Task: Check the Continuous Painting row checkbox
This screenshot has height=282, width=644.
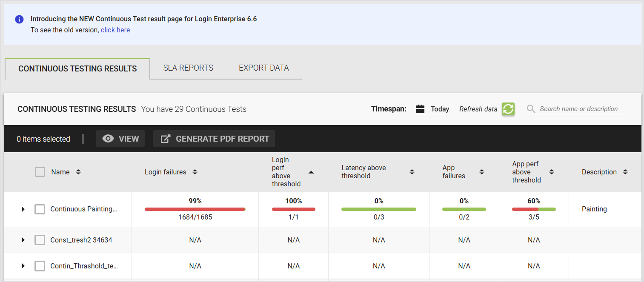Action: click(x=40, y=209)
